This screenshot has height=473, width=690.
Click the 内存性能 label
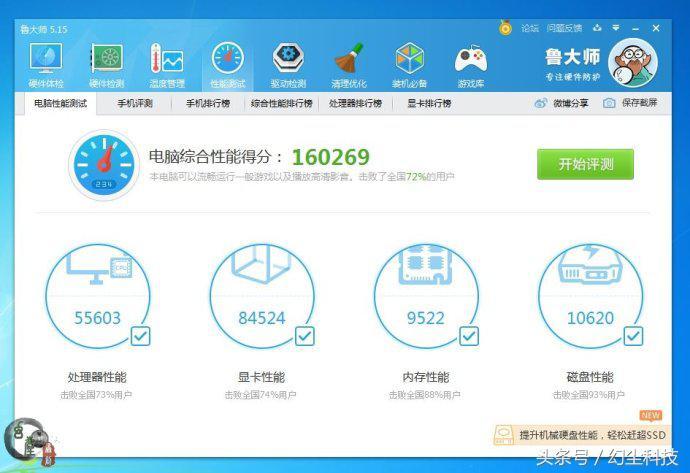[426, 377]
